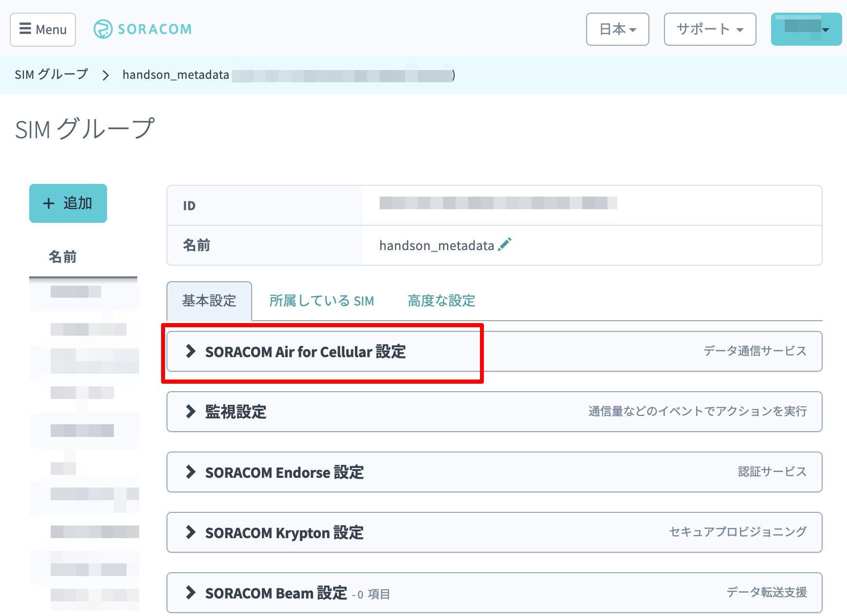Open the サポート dropdown menu
The height and width of the screenshot is (616, 847).
[710, 29]
